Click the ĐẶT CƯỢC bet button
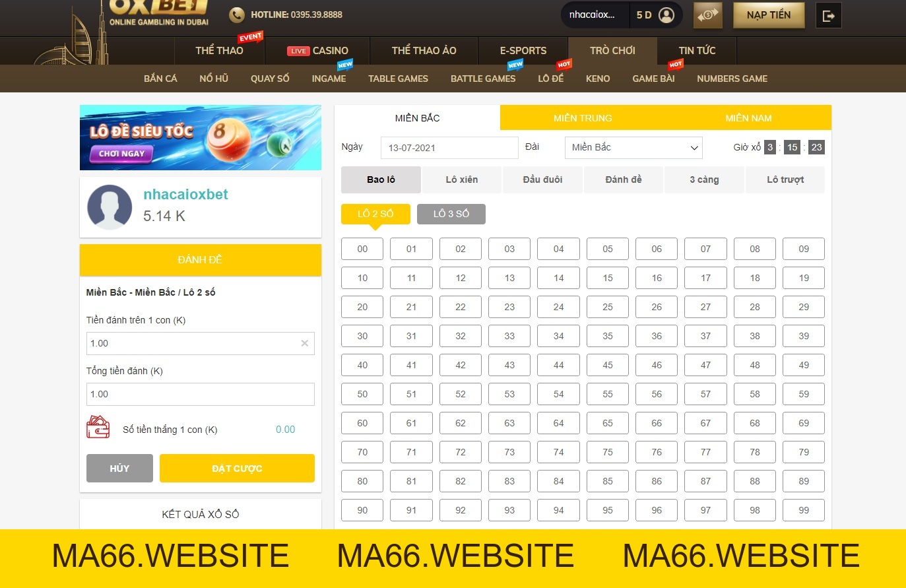 pos(237,469)
